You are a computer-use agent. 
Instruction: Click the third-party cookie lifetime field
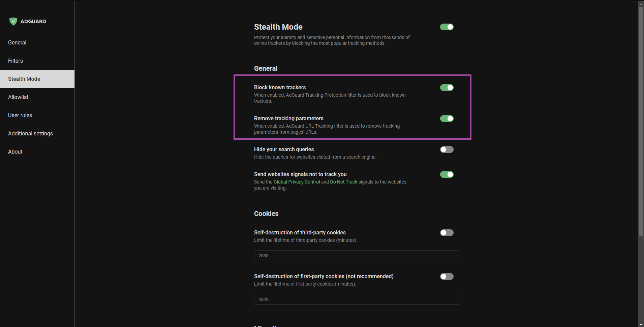[x=356, y=256]
